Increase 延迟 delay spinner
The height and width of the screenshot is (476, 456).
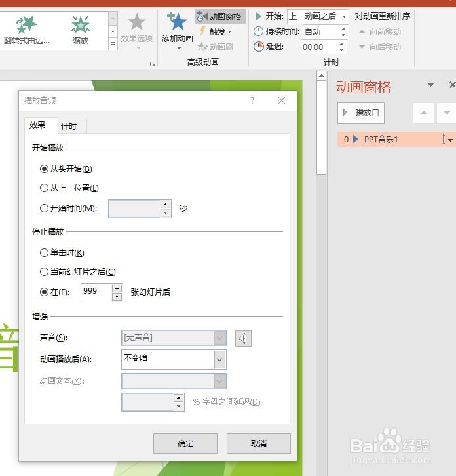coord(341,44)
